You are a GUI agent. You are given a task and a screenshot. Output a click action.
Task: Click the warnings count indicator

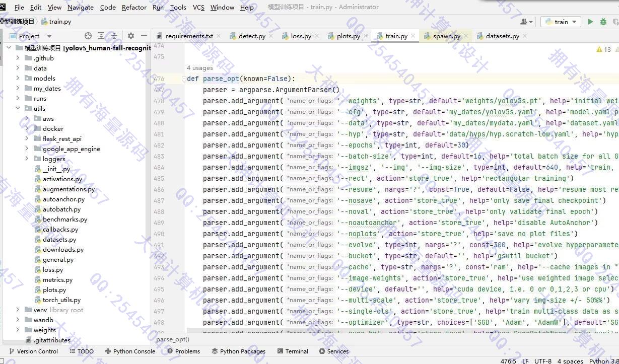[604, 49]
